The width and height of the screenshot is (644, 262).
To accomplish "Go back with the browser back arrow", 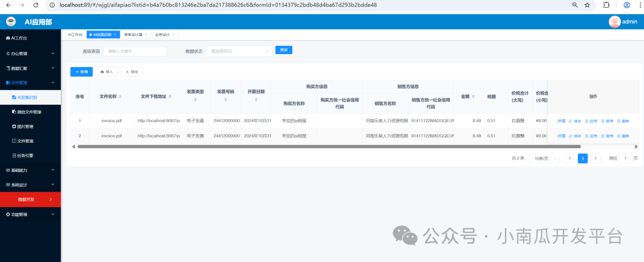I will click(9, 5).
